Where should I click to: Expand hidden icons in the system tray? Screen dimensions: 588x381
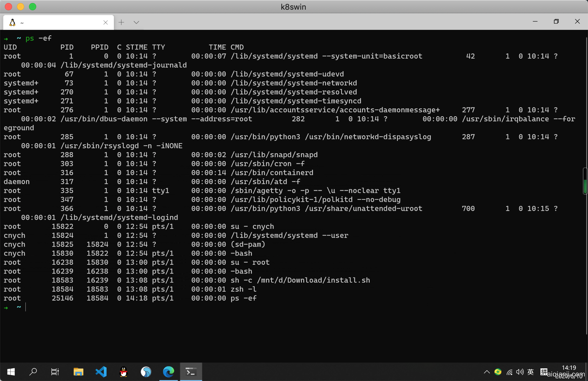coord(487,372)
